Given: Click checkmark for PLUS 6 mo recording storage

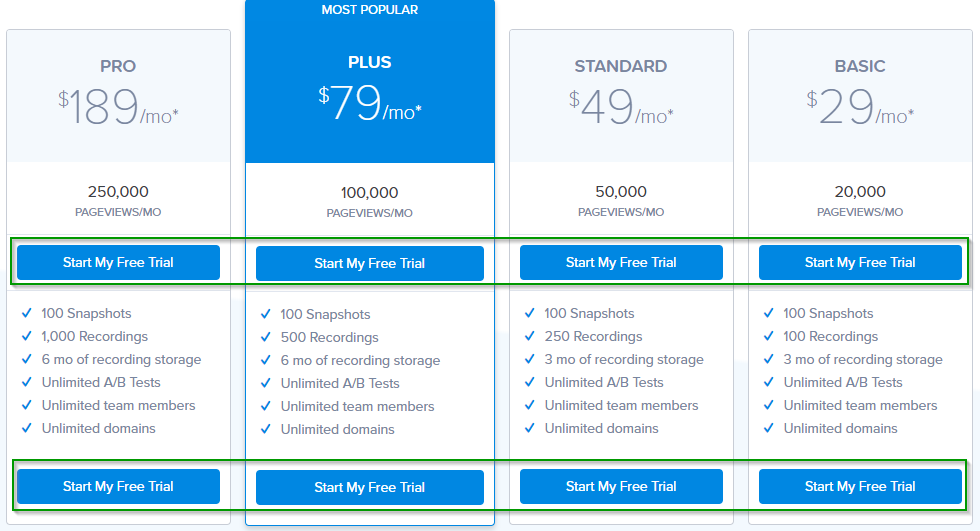Looking at the screenshot, I should (265, 361).
